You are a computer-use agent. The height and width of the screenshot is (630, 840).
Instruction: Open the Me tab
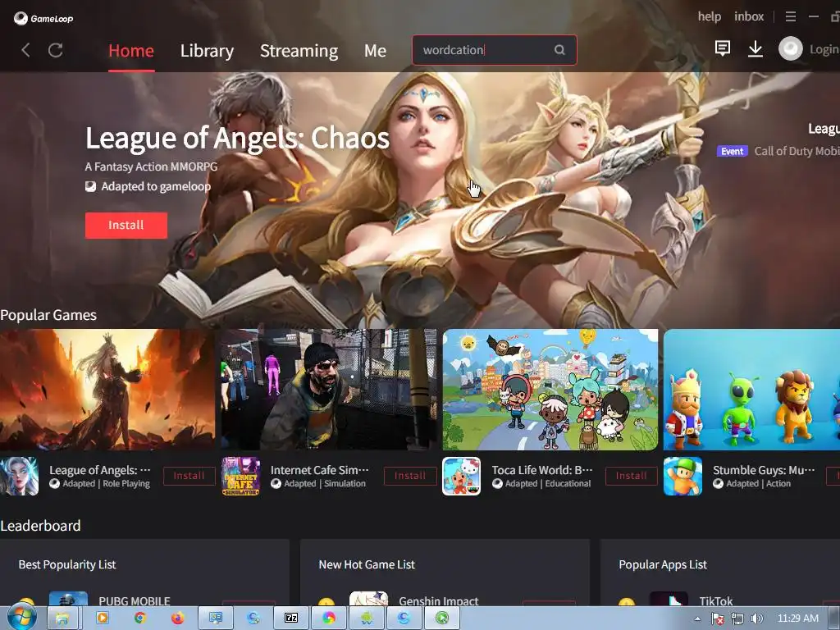pos(375,50)
